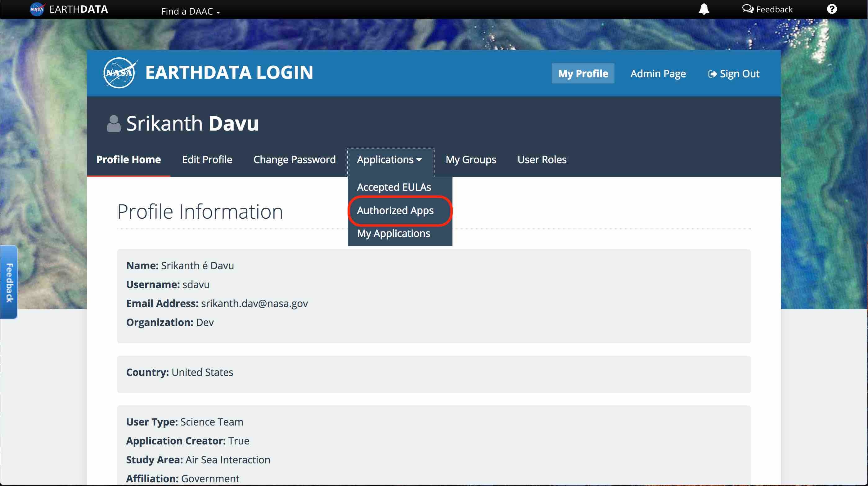Click the Application Creator value True
868x486 pixels.
239,441
